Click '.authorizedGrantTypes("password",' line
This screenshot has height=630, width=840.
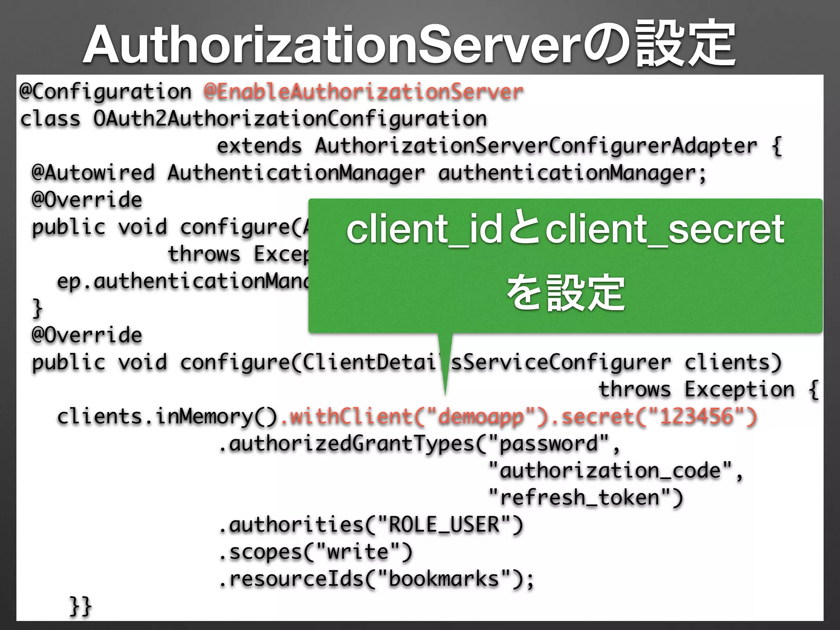click(419, 444)
